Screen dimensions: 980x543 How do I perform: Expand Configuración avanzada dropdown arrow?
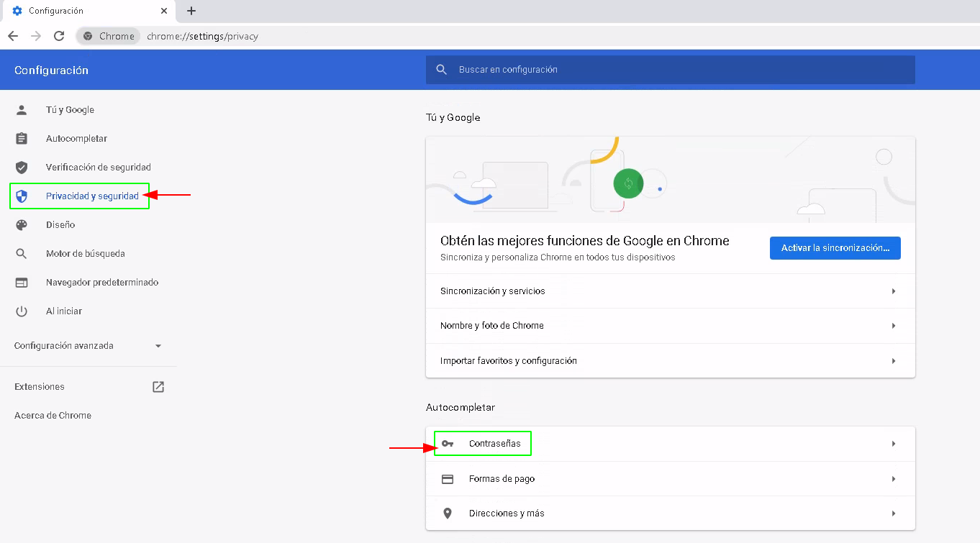158,346
